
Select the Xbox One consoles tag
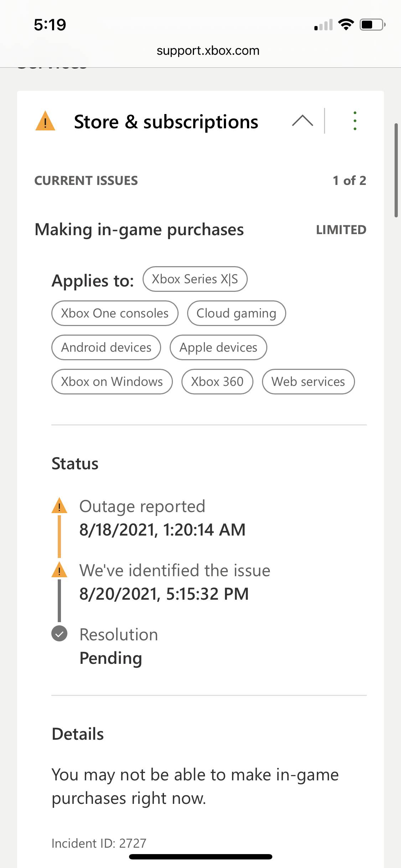[115, 313]
